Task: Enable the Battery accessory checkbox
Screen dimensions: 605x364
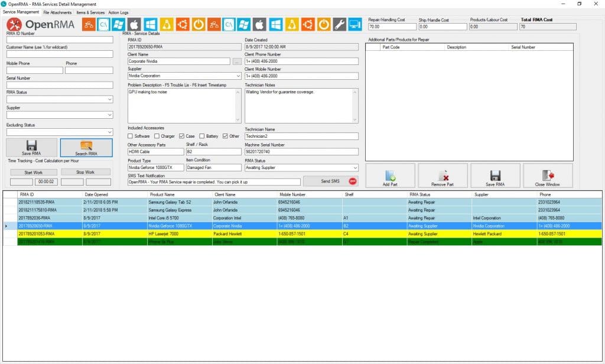Action: coord(201,136)
